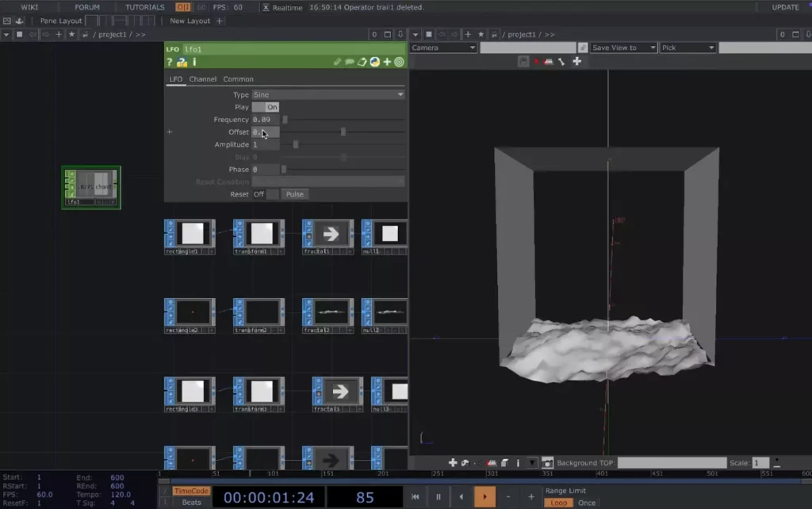
Task: Click the question mark help icon for lfo1
Action: point(170,63)
